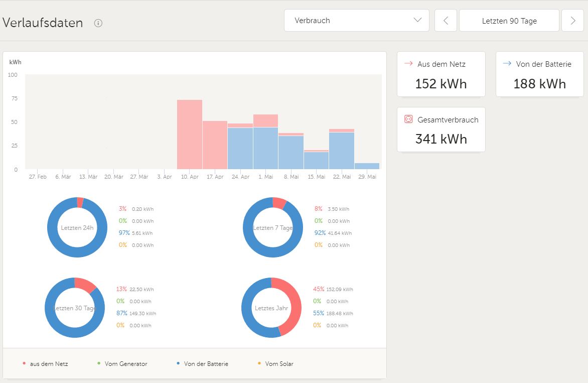Click the pink bar for 17. Apr
Viewport: 588px width, 383px height.
[x=215, y=145]
